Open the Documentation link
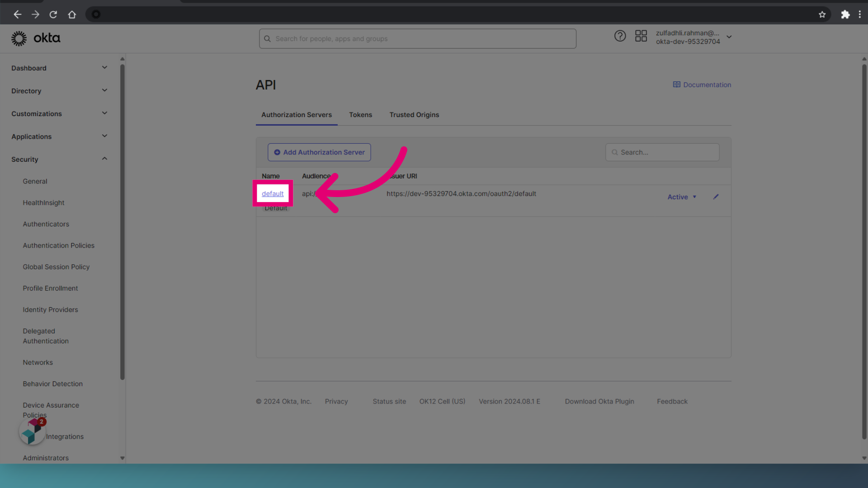 702,84
